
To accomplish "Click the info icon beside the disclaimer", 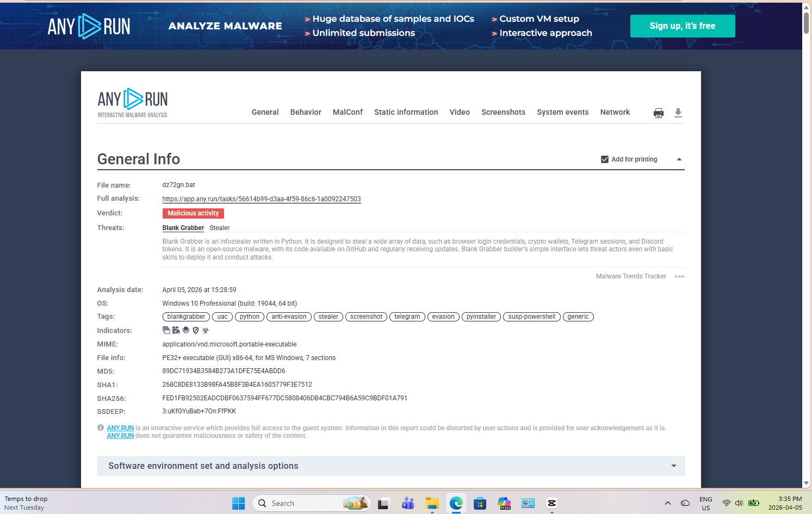I will click(101, 428).
